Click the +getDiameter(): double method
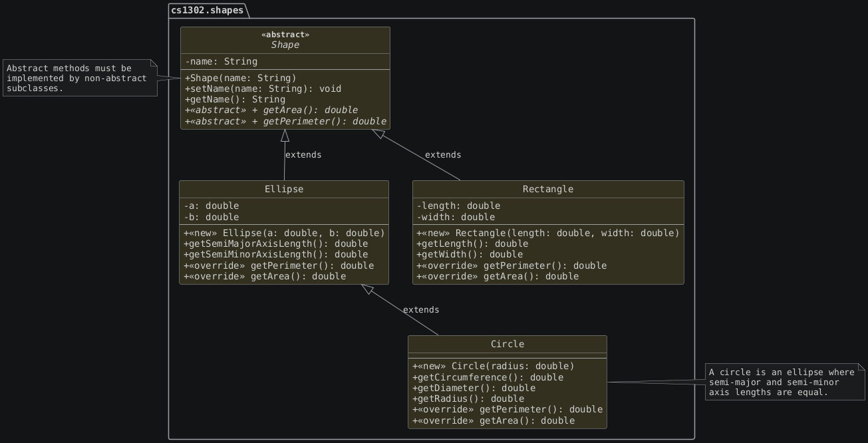 pyautogui.click(x=474, y=388)
